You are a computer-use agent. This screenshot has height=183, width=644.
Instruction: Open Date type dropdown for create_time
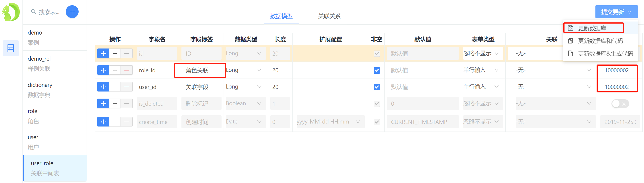pos(246,122)
